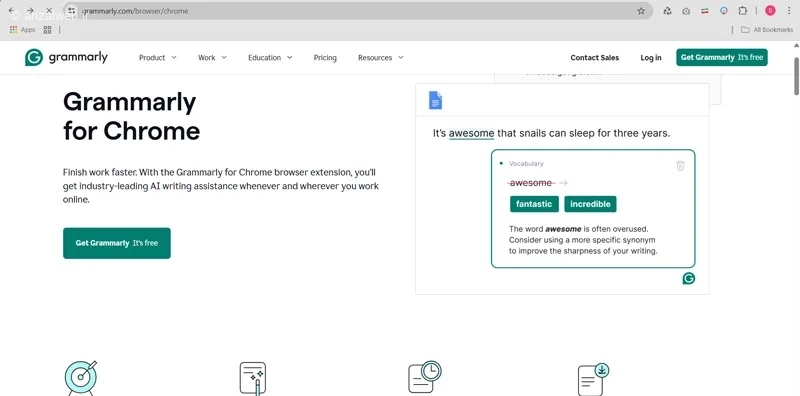This screenshot has height=396, width=800.
Task: Click the Google Docs file icon
Action: pos(435,100)
